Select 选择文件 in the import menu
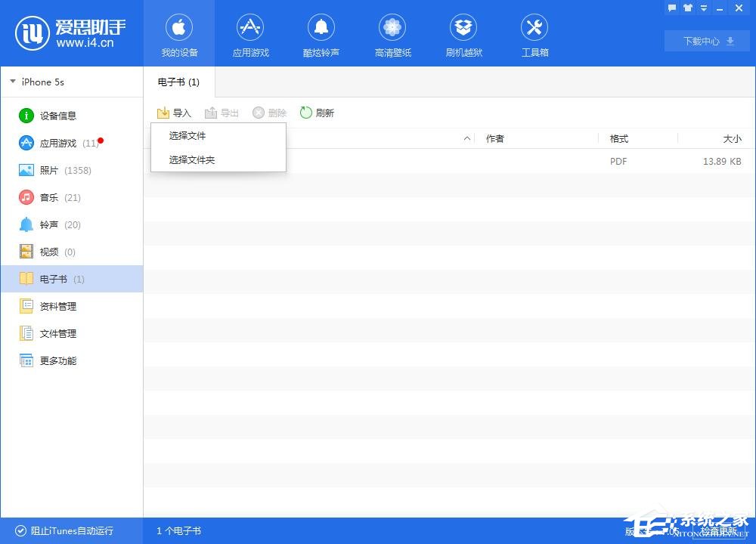The image size is (756, 544). [x=187, y=136]
